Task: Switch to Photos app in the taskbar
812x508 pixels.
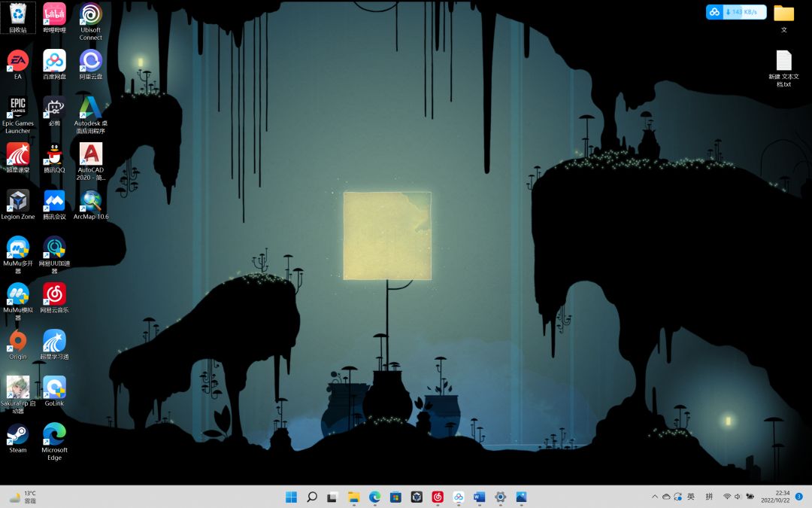Action: pyautogui.click(x=521, y=497)
